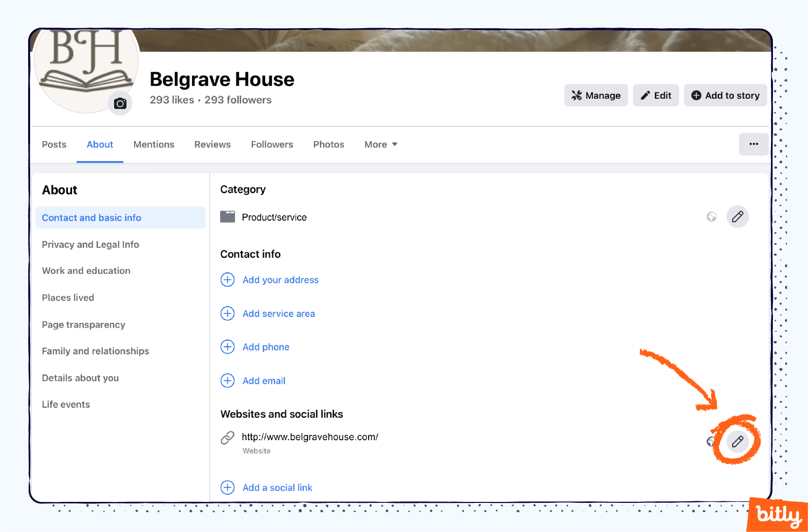This screenshot has height=532, width=808.
Task: Click the chain link icon beside website
Action: tap(228, 438)
